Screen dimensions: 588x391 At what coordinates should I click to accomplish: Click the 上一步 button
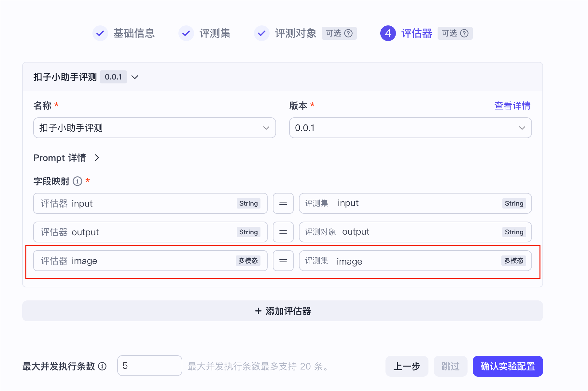tap(407, 366)
